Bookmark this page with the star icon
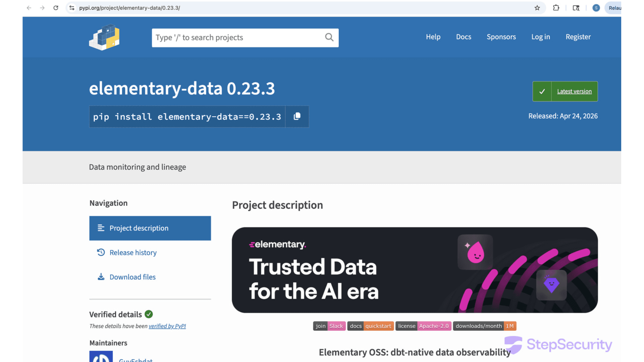The height and width of the screenshot is (362, 644). [x=537, y=8]
